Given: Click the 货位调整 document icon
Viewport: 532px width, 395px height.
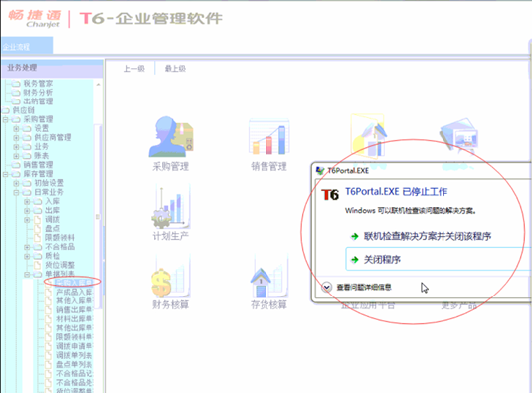Looking at the screenshot, I should (x=38, y=265).
